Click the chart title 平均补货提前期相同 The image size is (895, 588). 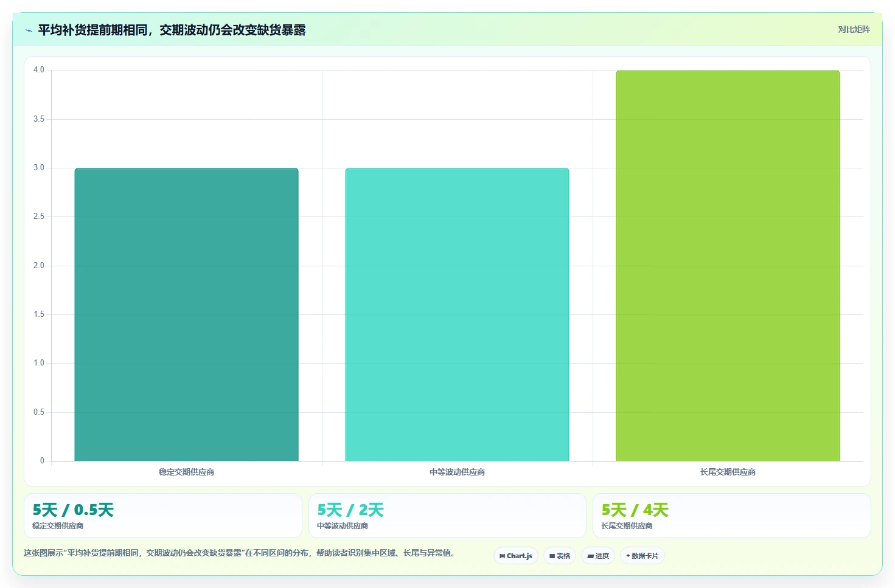tap(172, 30)
